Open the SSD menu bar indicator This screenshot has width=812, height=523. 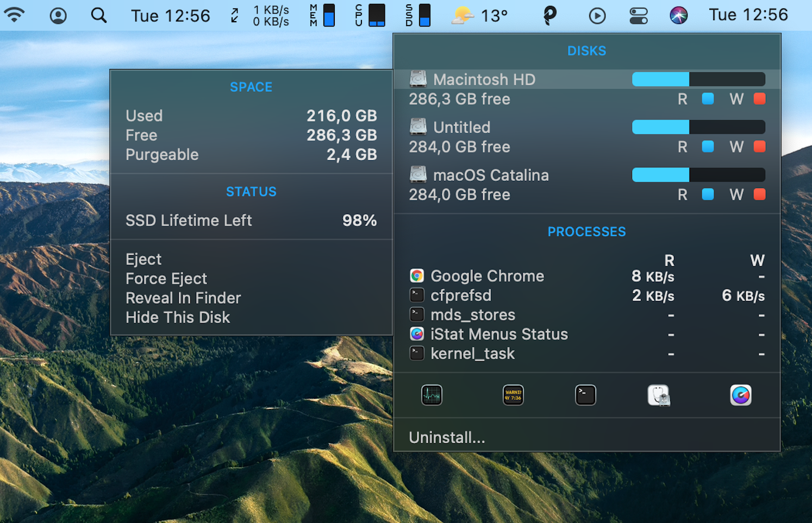[x=417, y=15]
